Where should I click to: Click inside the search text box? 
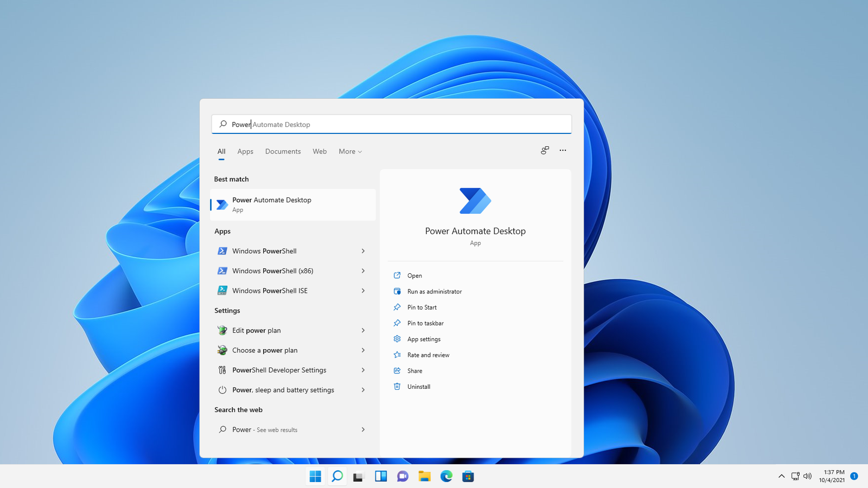392,124
